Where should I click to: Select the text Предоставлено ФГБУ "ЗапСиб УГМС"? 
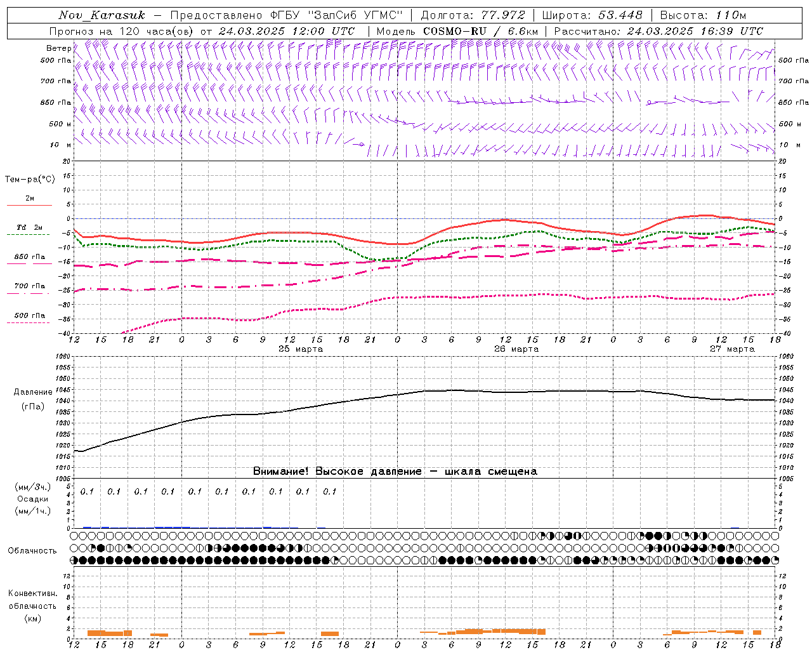point(287,15)
